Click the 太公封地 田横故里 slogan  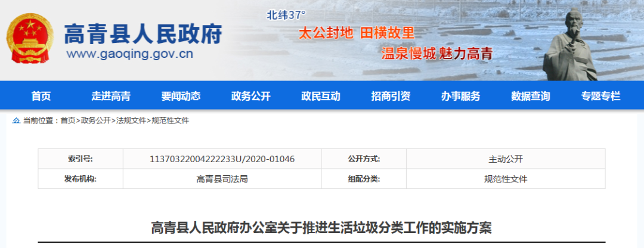357,33
